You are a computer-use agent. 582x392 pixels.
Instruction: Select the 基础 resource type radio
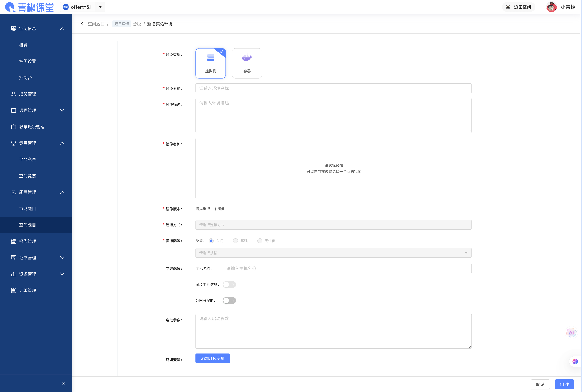(x=235, y=241)
